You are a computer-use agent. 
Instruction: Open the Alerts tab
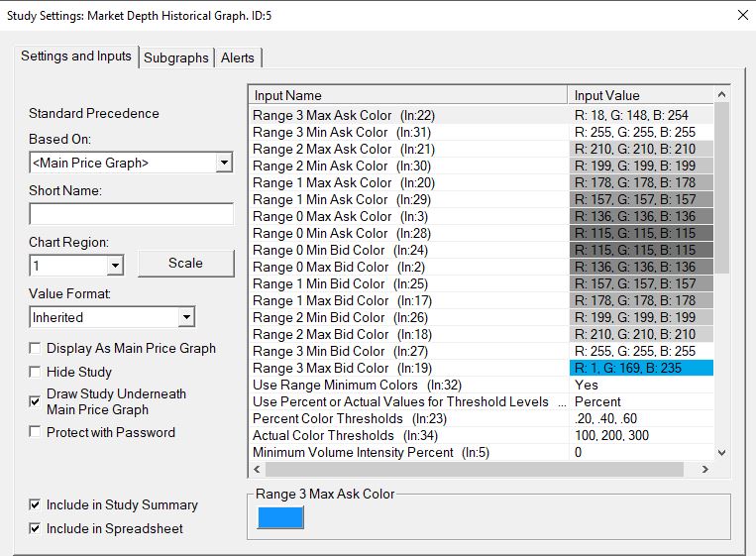237,57
